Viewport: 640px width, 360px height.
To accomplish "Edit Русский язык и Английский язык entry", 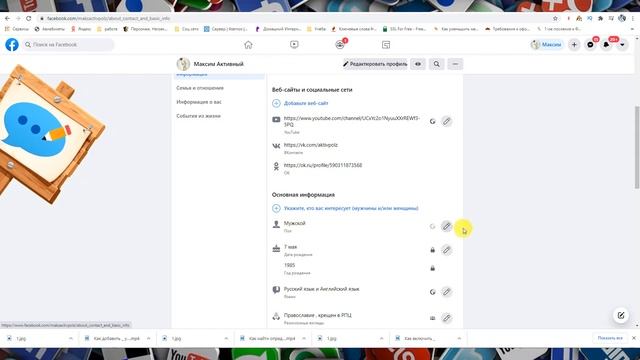I will pos(447,292).
